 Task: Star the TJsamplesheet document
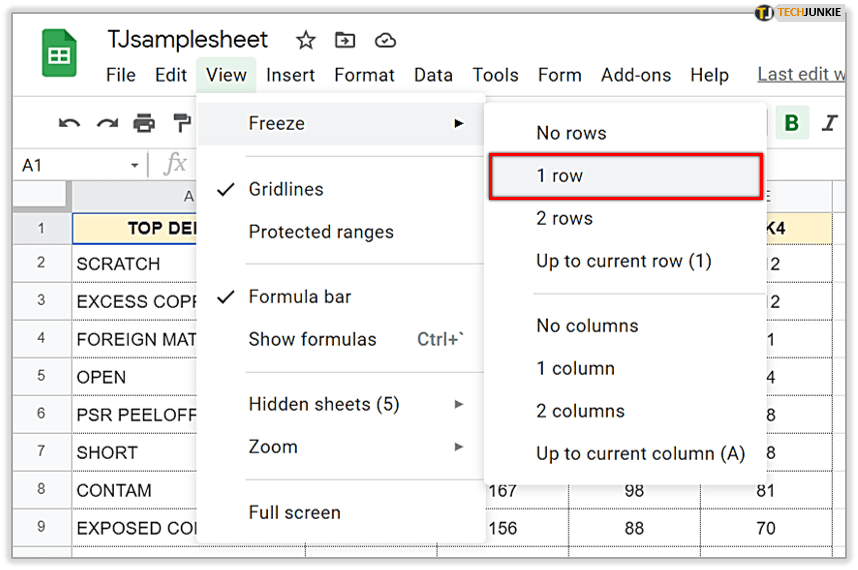306,40
